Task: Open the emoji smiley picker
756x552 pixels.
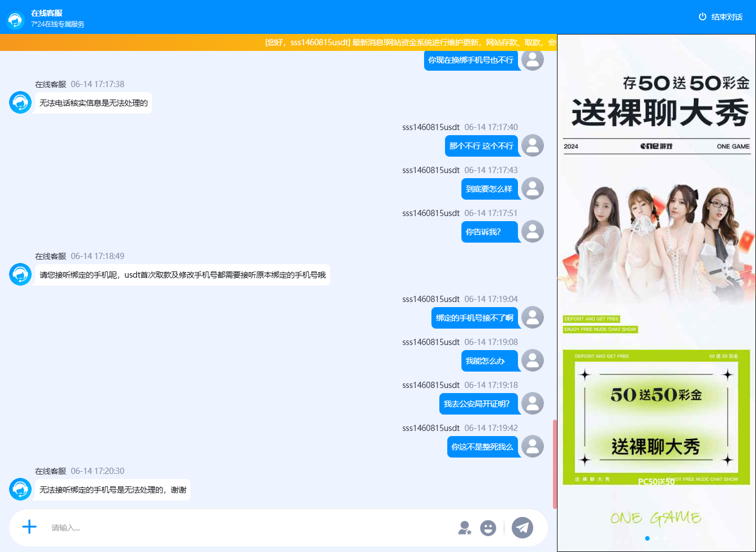Action: click(488, 528)
